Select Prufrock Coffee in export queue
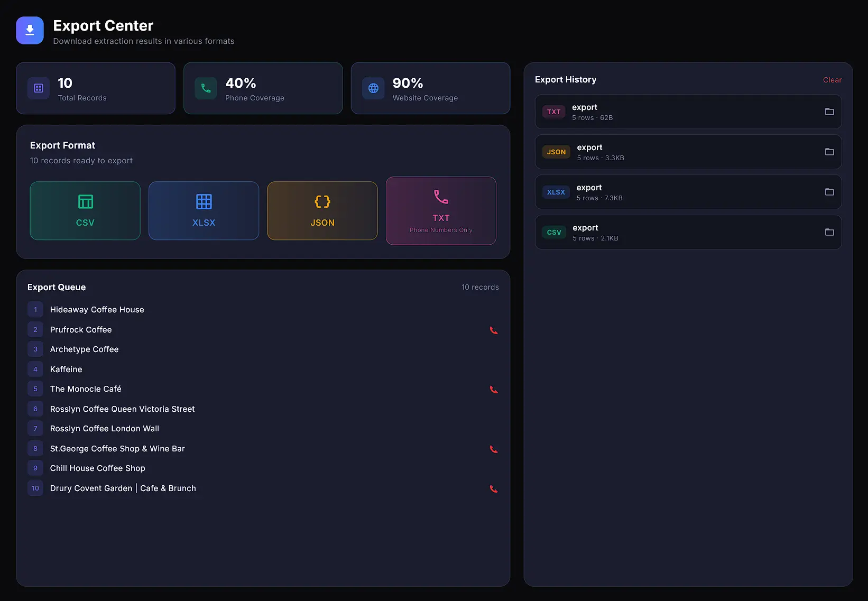This screenshot has height=601, width=868. click(x=263, y=330)
